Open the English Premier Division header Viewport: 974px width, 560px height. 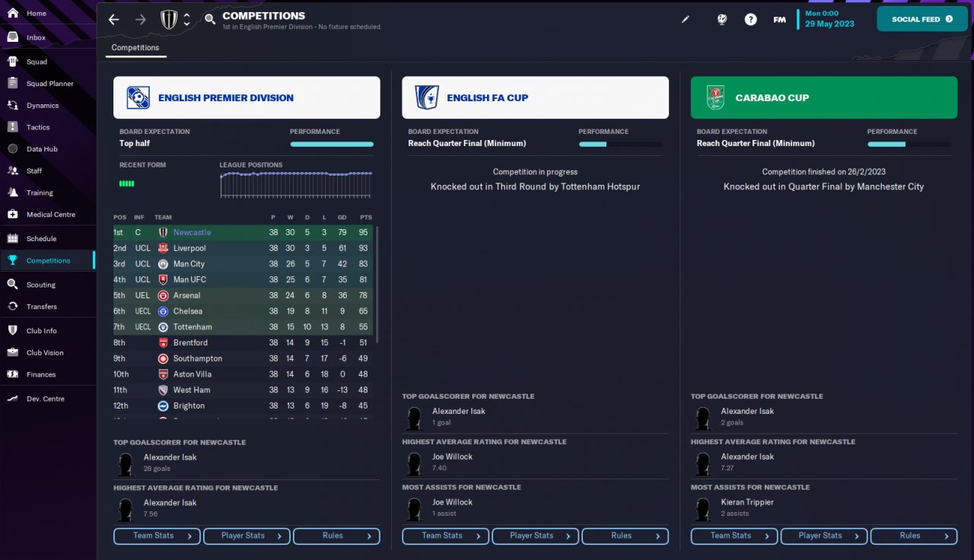pyautogui.click(x=247, y=97)
